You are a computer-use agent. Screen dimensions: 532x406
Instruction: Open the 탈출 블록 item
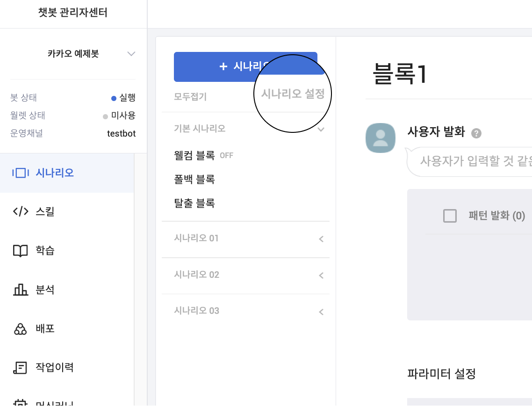click(194, 203)
